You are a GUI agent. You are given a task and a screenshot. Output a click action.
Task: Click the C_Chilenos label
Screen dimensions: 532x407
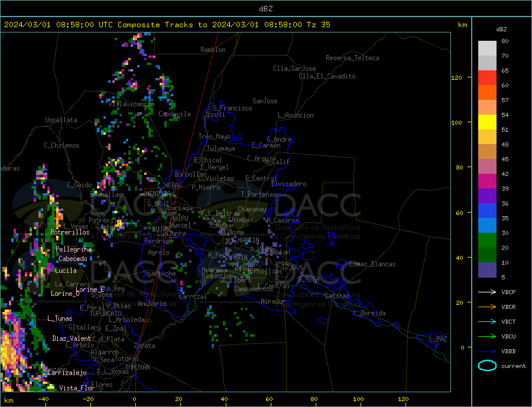[x=61, y=145]
